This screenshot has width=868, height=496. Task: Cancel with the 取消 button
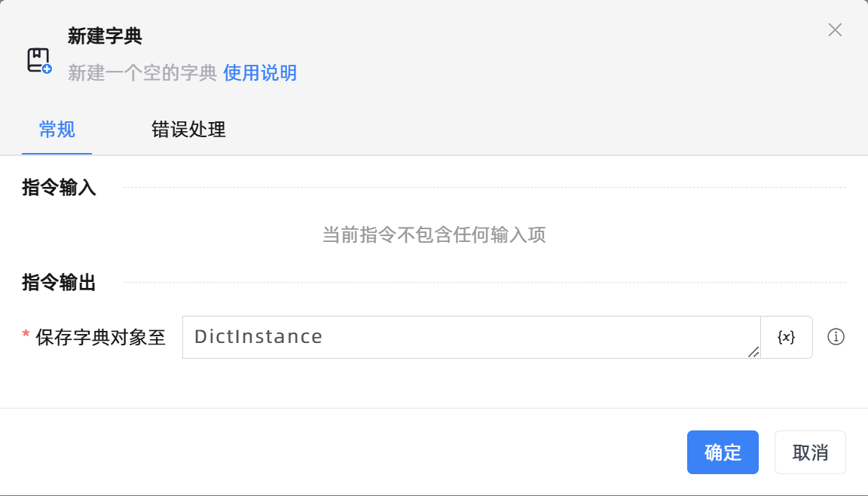[x=810, y=452]
